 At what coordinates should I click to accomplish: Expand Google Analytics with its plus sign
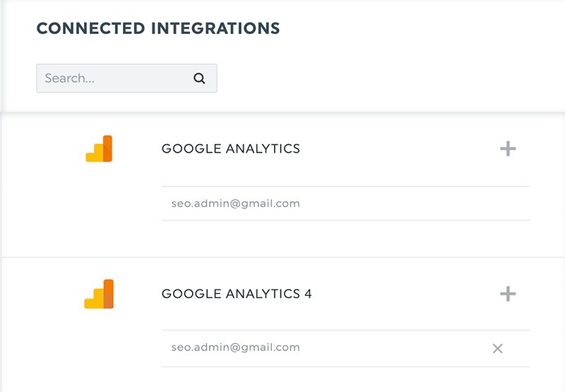(x=508, y=149)
